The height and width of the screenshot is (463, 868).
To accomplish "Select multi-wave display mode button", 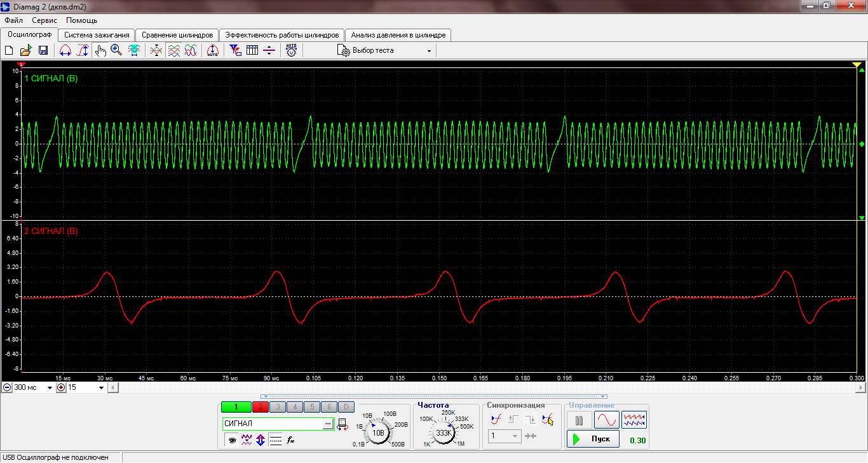I will click(634, 420).
